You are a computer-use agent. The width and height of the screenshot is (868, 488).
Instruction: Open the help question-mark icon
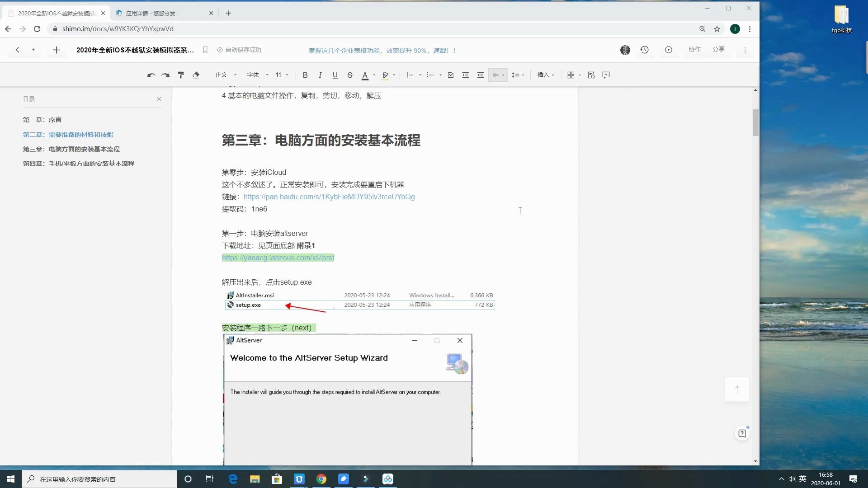tap(742, 434)
